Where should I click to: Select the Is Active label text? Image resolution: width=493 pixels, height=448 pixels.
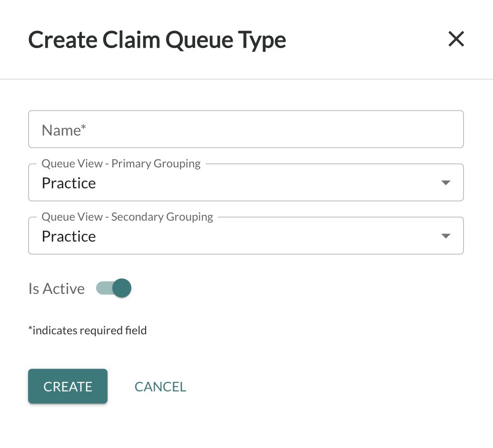click(56, 288)
